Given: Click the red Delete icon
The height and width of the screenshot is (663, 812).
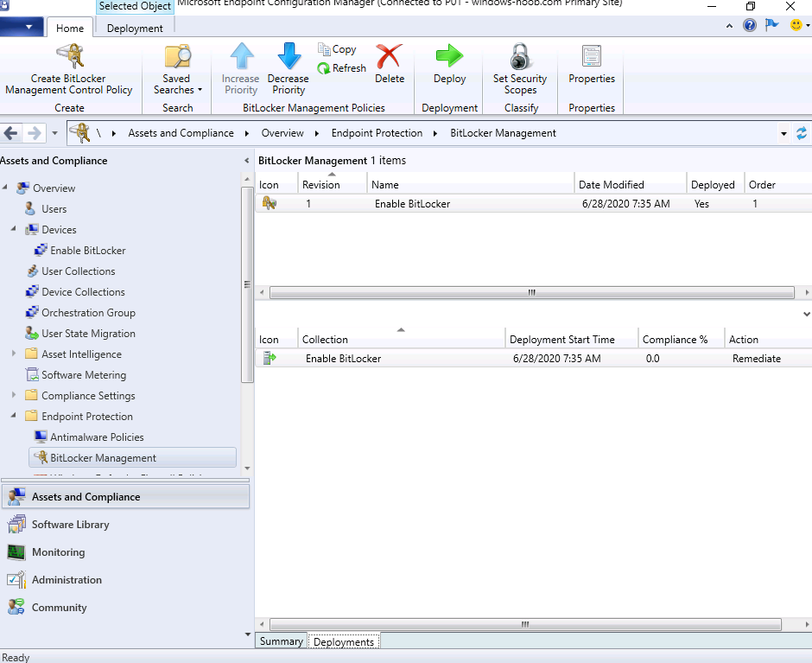Looking at the screenshot, I should (390, 56).
